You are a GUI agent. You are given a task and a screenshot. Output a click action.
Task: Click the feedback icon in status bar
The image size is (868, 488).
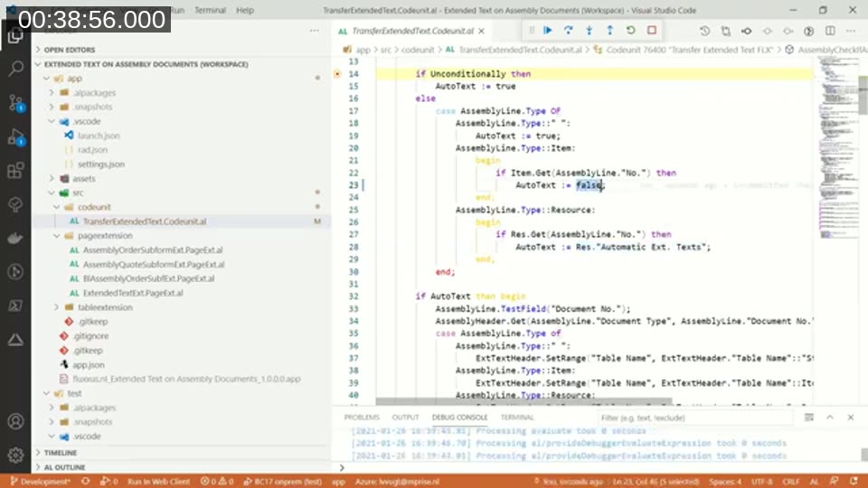(835, 482)
